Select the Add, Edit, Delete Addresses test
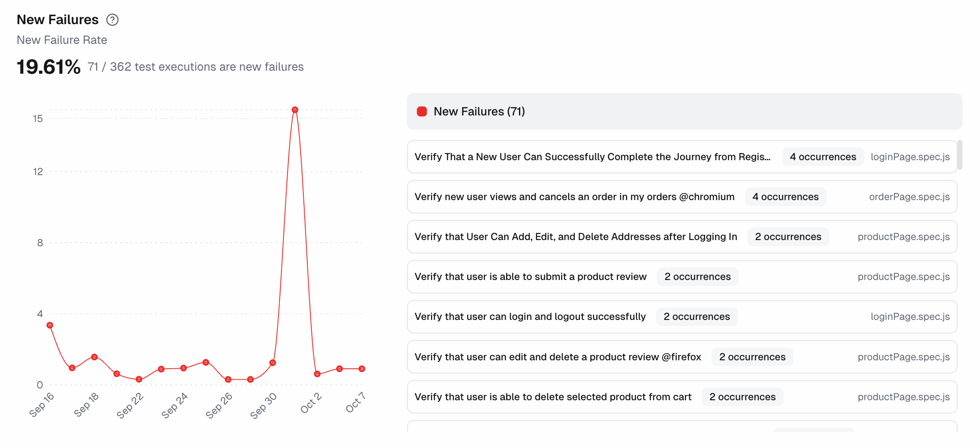980x445 pixels. point(576,237)
